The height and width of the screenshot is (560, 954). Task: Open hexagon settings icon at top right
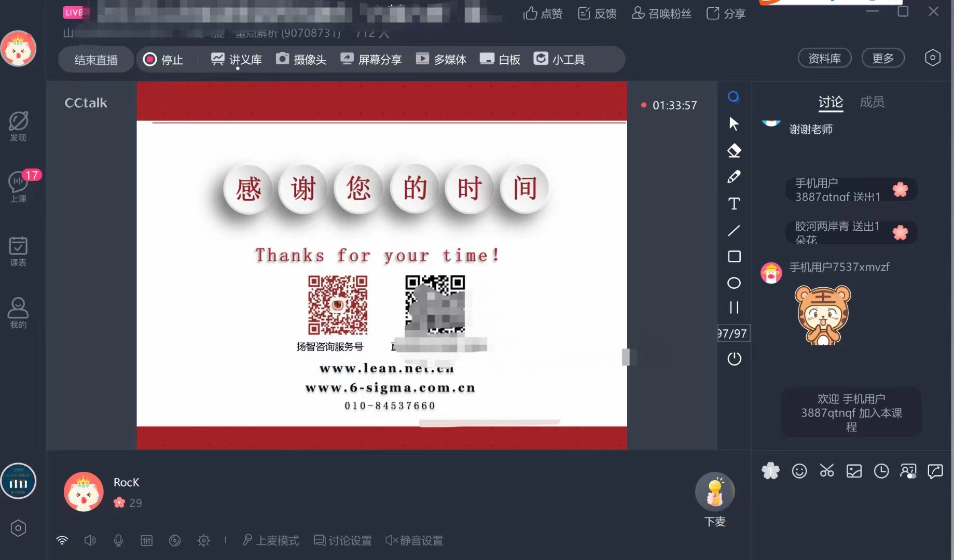tap(932, 58)
